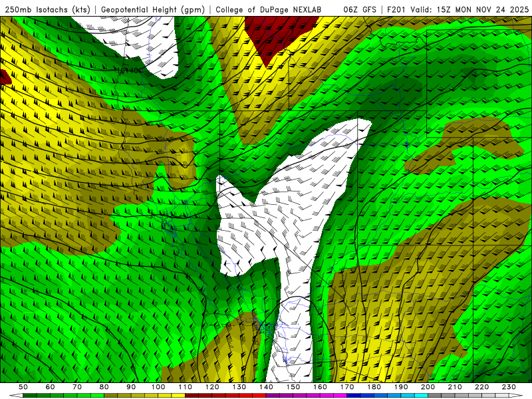
Task: Click the '170' value on the color scale
Action: point(347,387)
